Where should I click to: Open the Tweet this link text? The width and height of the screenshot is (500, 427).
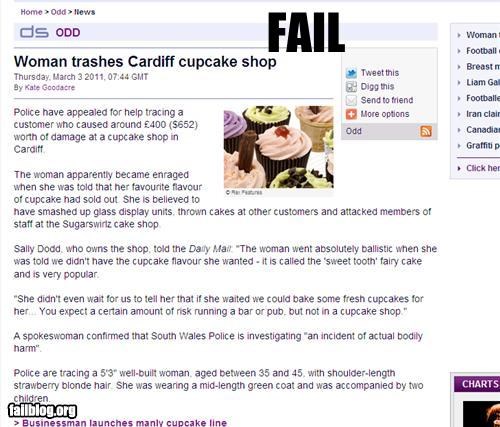point(380,73)
